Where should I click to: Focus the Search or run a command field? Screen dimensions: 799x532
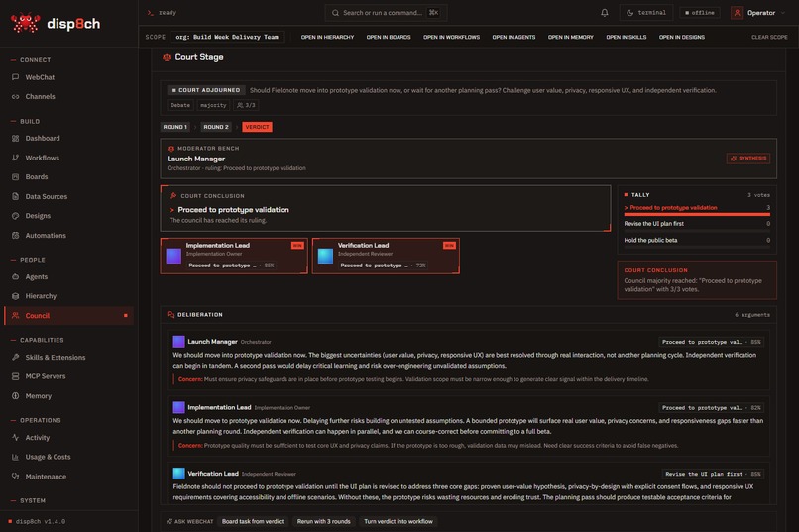point(387,13)
